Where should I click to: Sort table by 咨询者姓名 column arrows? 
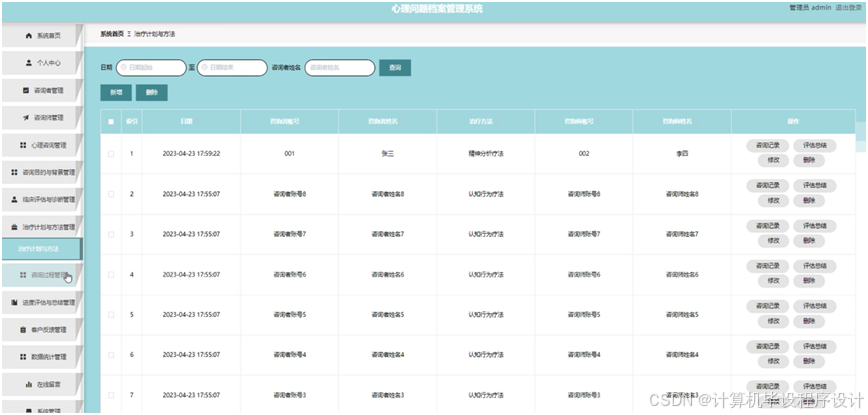pyautogui.click(x=402, y=121)
